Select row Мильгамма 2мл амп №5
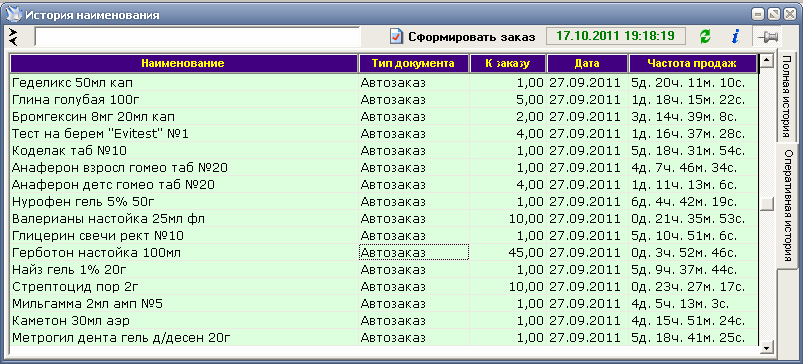This screenshot has width=804, height=364. point(384,304)
